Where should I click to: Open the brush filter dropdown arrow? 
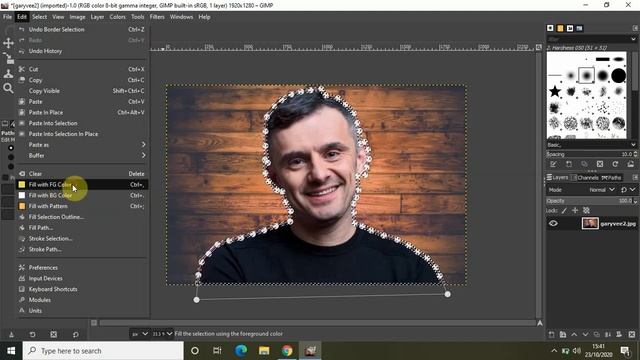[633, 39]
